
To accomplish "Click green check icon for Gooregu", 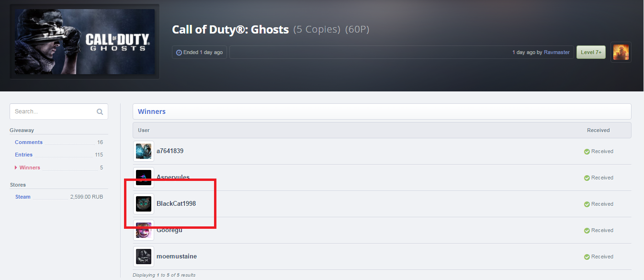I will (587, 231).
